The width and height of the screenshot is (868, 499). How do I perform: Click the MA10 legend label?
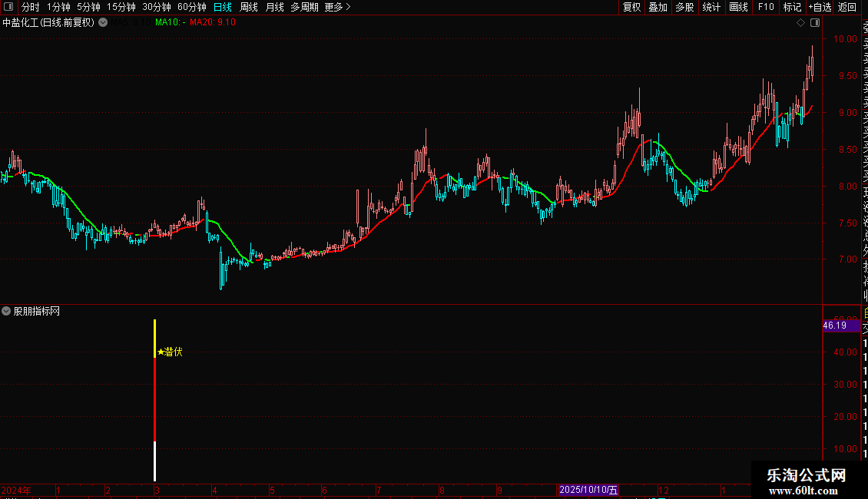tap(171, 23)
